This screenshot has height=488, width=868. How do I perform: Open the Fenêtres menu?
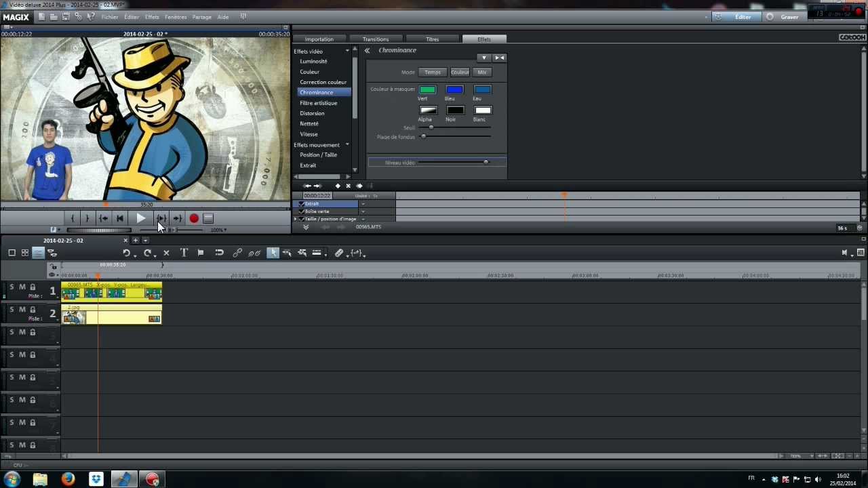coord(176,17)
